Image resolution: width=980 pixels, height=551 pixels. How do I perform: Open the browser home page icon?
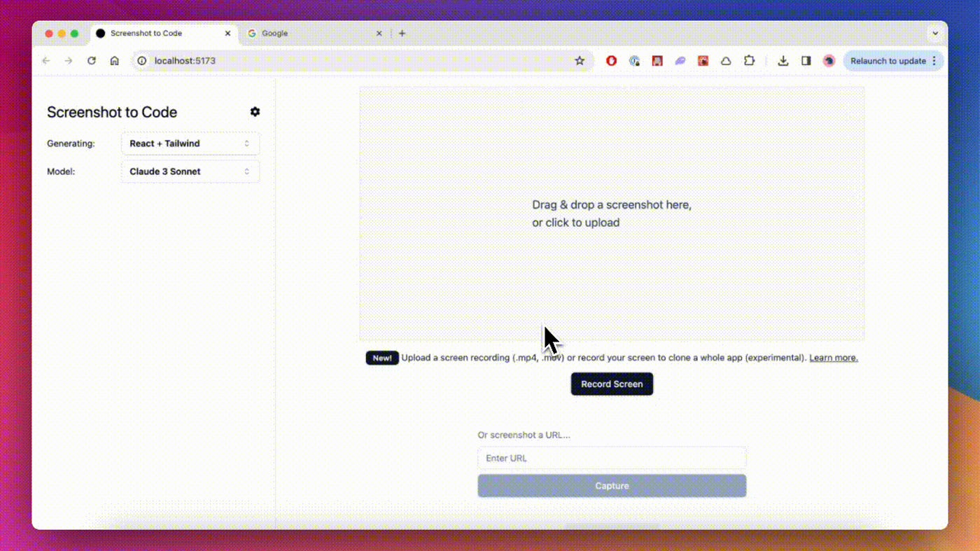tap(115, 61)
